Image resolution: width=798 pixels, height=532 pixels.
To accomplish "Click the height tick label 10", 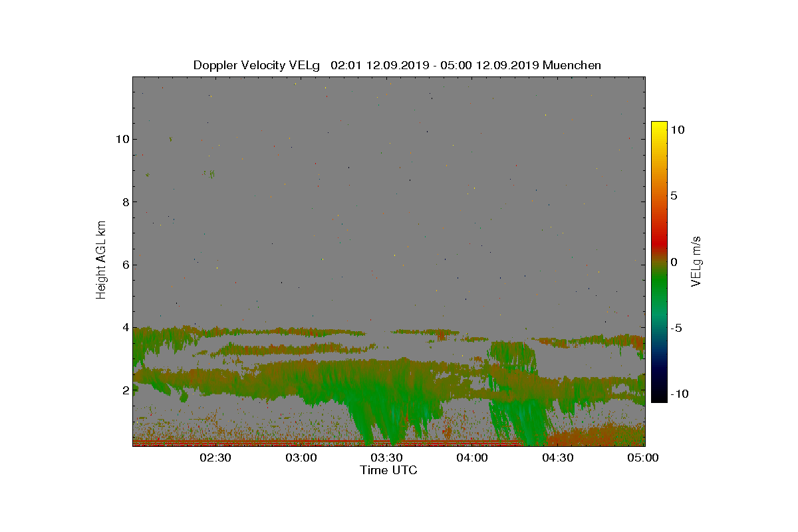I will coord(121,139).
